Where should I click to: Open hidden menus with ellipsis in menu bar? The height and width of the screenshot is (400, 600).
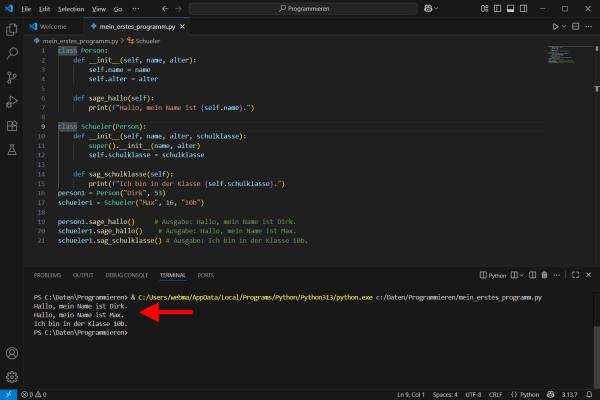pyautogui.click(x=135, y=8)
